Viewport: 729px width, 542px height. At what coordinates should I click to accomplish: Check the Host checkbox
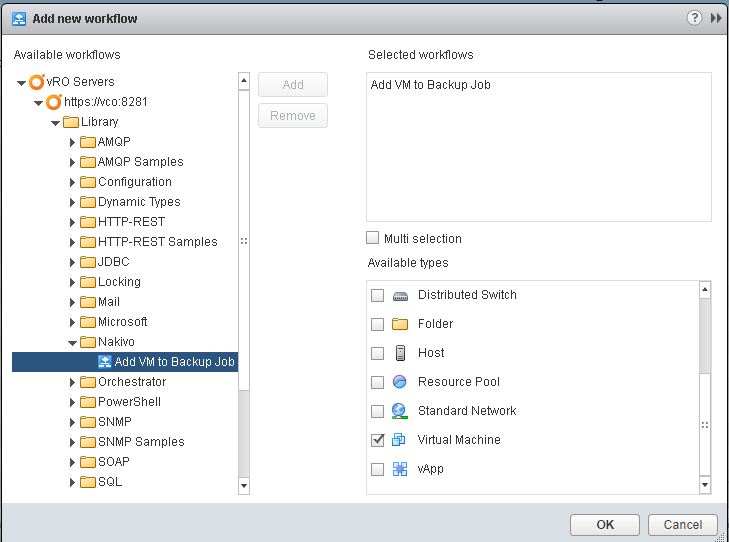(378, 353)
